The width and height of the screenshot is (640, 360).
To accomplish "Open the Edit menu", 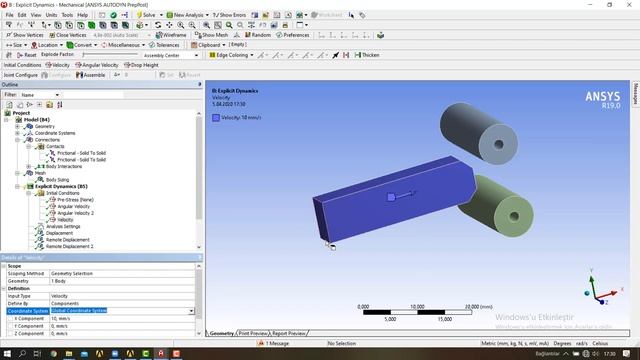I will (22, 15).
